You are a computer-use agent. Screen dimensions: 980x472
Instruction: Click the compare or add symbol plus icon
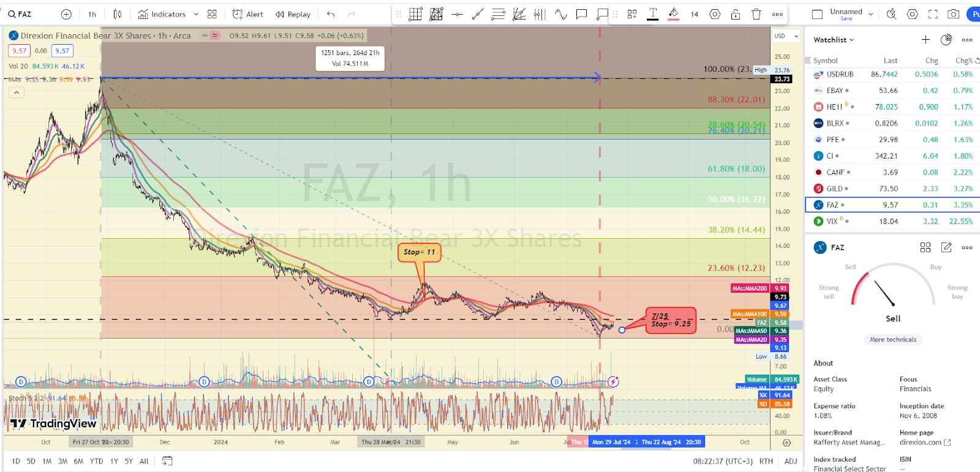(66, 14)
